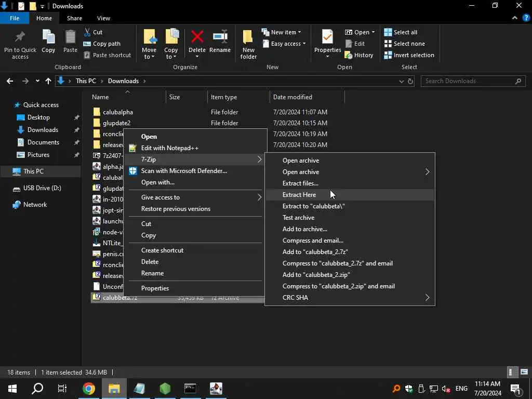
Task: Choose Test archive
Action: [350, 218]
